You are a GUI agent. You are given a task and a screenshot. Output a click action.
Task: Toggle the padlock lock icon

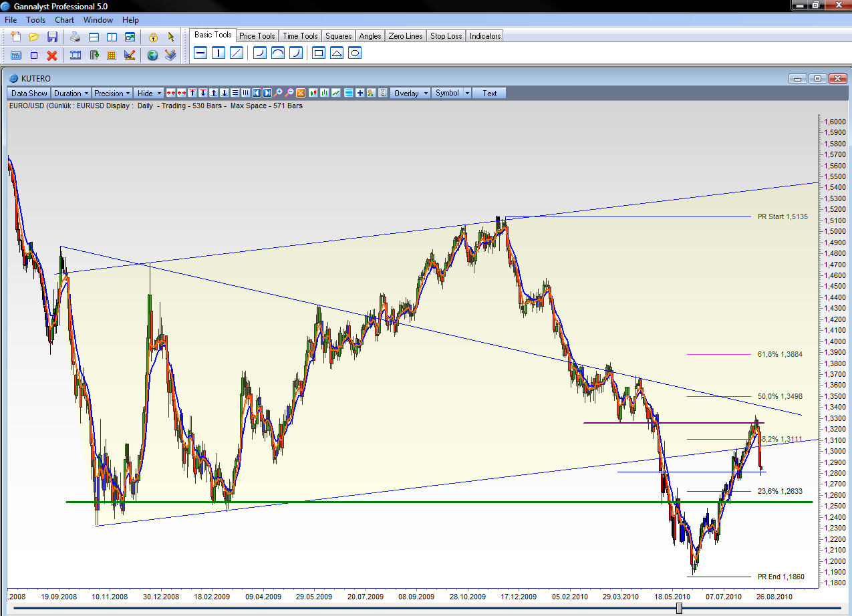click(x=153, y=37)
